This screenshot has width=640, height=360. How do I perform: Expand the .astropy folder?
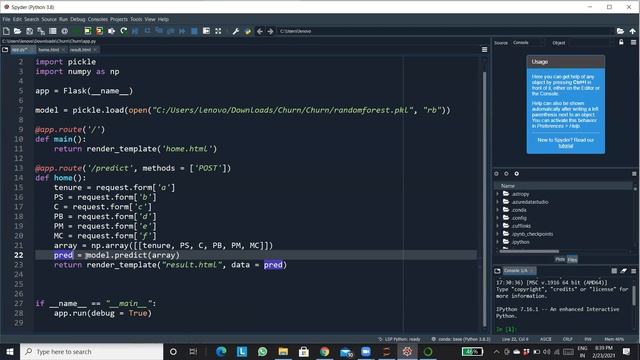pos(497,194)
